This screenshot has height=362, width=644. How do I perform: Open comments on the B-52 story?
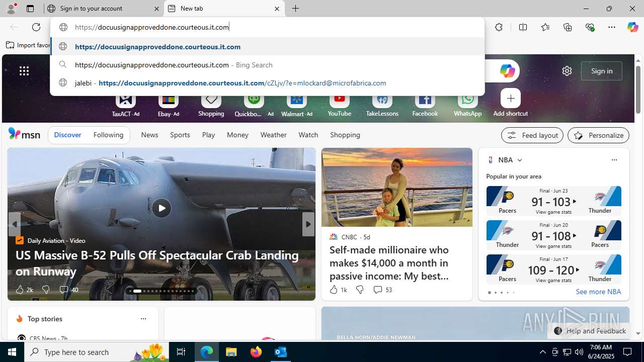tap(68, 290)
